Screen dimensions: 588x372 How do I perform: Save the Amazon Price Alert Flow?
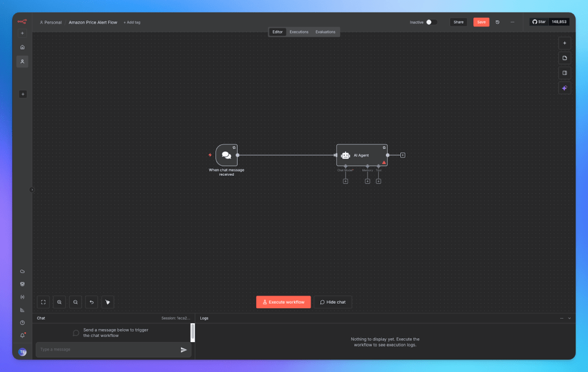tap(481, 21)
